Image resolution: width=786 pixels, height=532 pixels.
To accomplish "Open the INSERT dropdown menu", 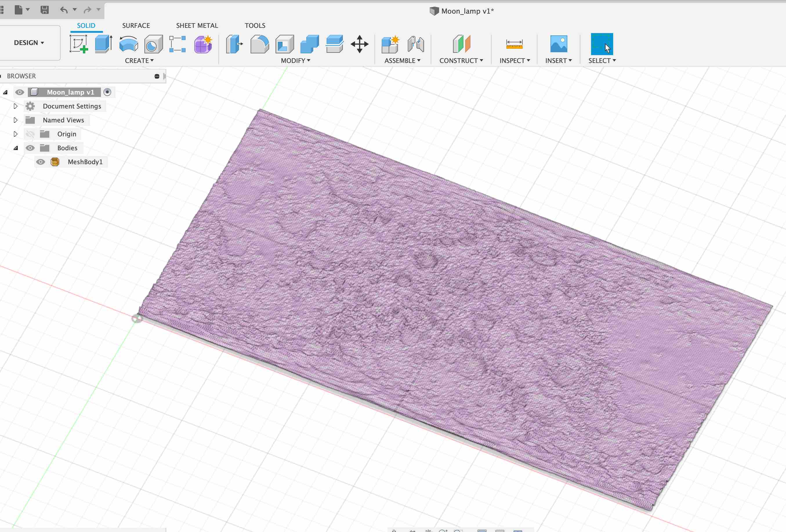I will 558,61.
